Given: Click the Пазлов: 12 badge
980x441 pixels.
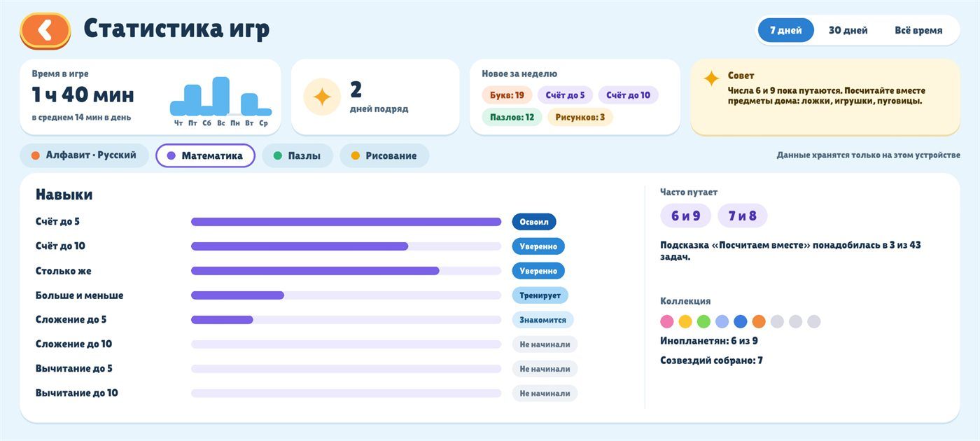Looking at the screenshot, I should 512,117.
